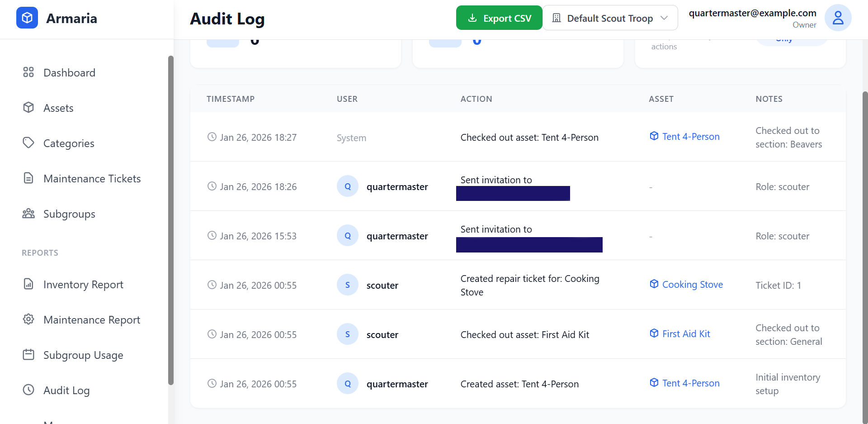This screenshot has height=424, width=868.
Task: Open the Tent 4-Person asset link
Action: (x=690, y=136)
